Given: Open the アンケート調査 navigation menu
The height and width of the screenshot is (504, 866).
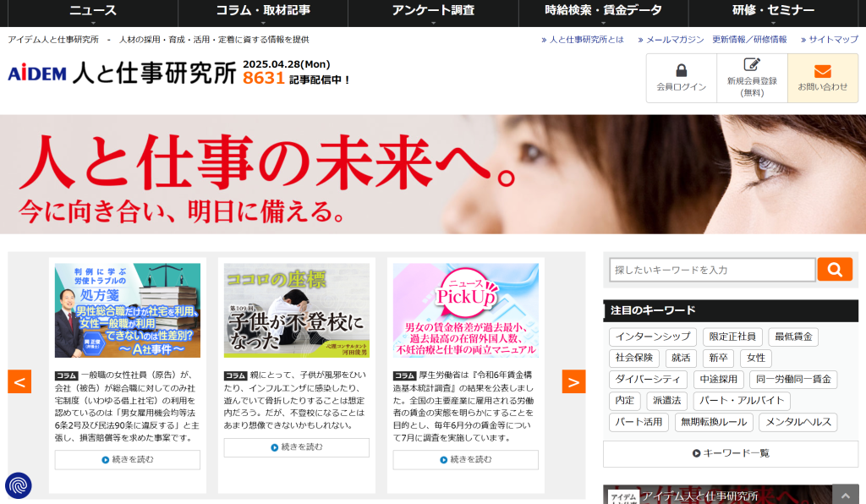Looking at the screenshot, I should [433, 12].
